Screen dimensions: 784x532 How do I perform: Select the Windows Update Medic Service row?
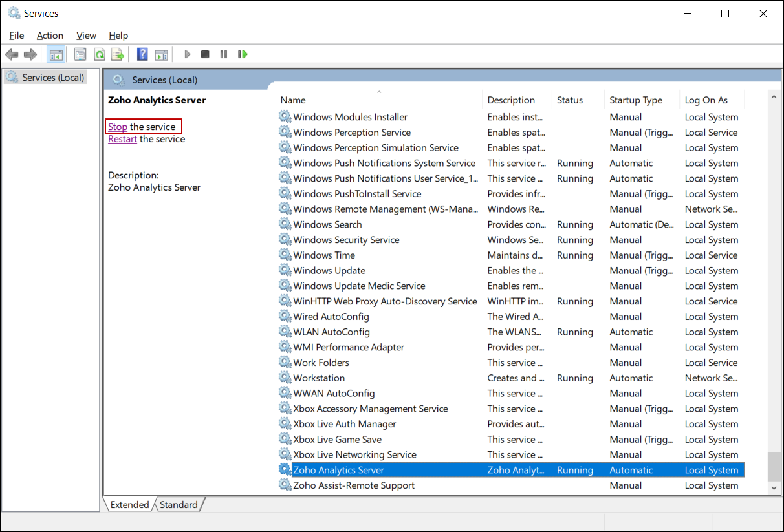[511, 286]
